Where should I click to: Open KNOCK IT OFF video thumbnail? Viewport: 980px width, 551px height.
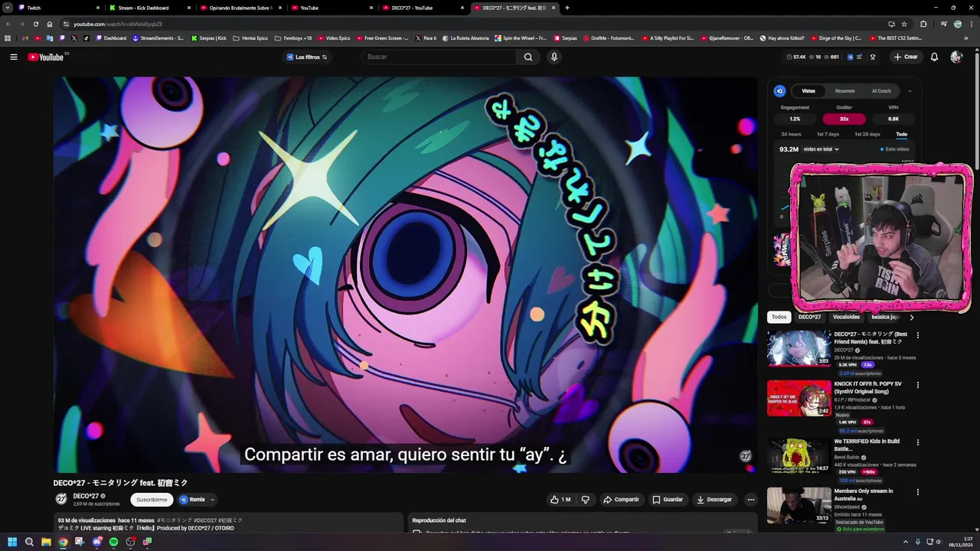click(x=799, y=398)
